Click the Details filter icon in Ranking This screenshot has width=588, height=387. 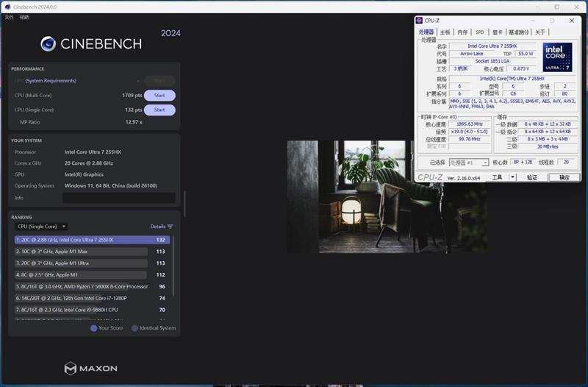(171, 227)
